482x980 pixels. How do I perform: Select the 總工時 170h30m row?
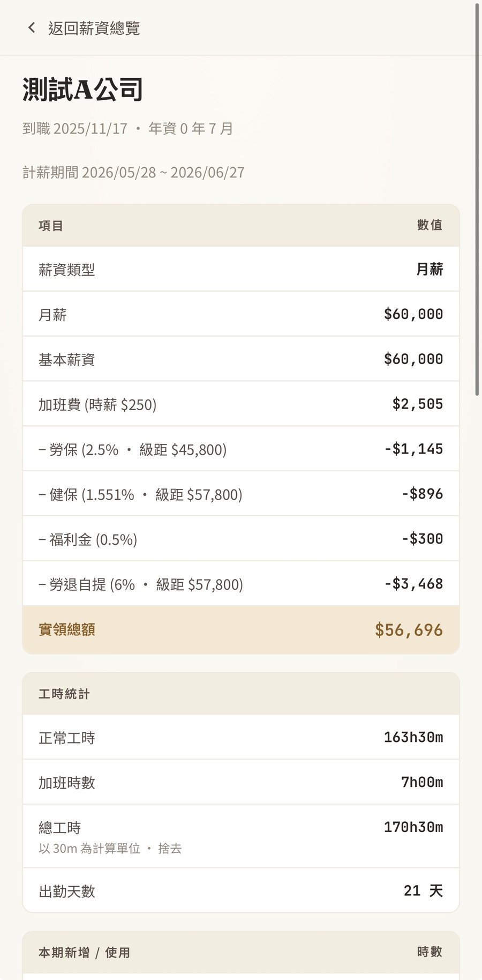[241, 836]
